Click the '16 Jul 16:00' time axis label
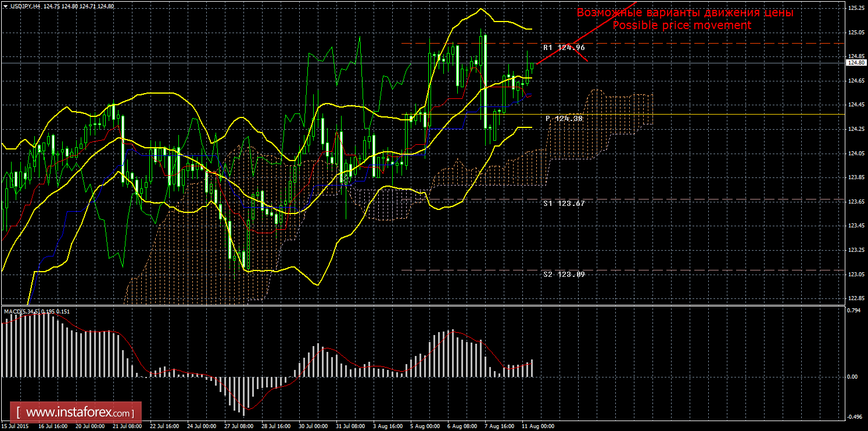The height and width of the screenshot is (431, 868). tap(53, 426)
